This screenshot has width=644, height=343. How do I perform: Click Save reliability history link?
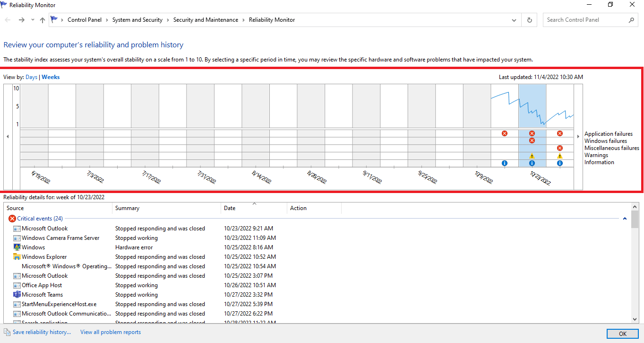coord(41,332)
